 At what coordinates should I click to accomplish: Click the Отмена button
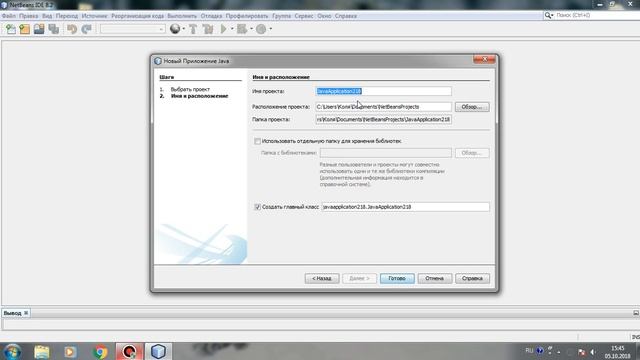[435, 278]
